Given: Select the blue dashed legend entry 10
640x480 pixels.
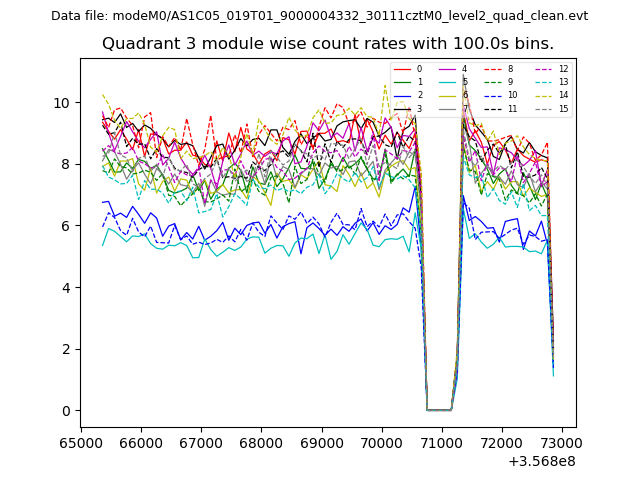Looking at the screenshot, I should click(500, 95).
